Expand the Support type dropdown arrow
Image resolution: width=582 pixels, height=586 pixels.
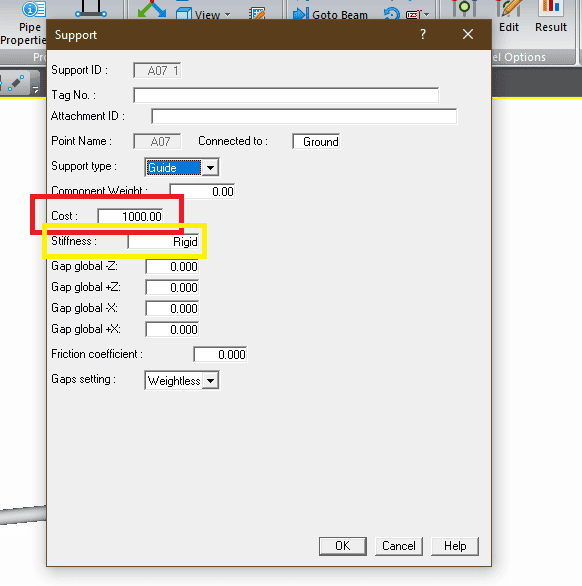(x=210, y=167)
